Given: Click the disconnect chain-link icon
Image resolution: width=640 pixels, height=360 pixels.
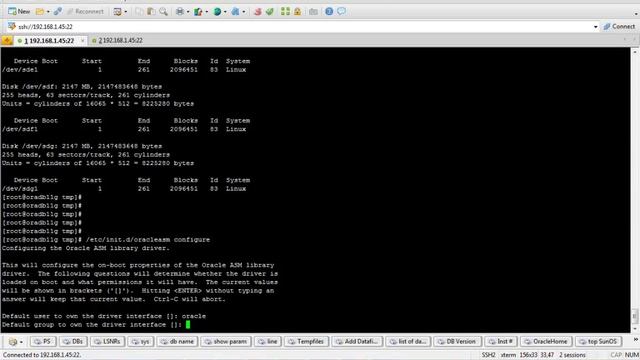Looking at the screenshot, I should point(58,11).
